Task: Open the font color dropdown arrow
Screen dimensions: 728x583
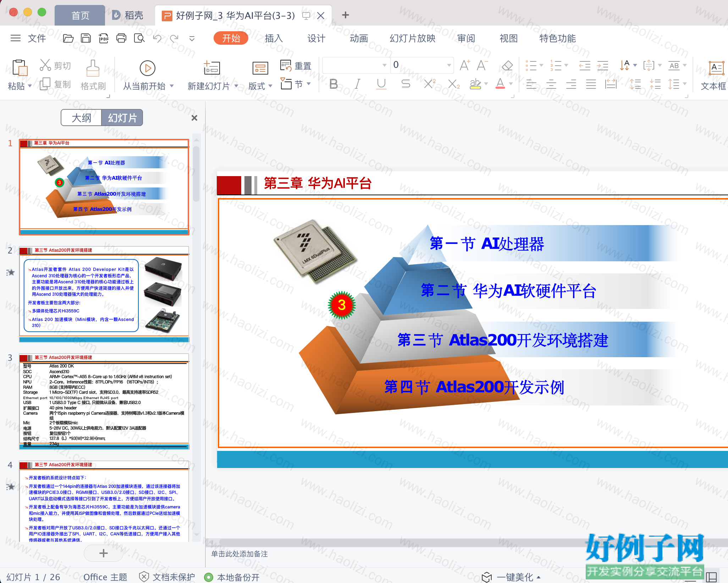Action: [511, 84]
